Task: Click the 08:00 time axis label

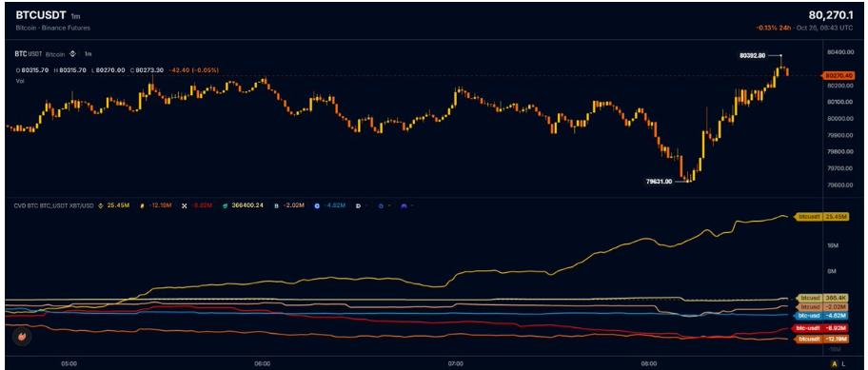Action: (649, 364)
